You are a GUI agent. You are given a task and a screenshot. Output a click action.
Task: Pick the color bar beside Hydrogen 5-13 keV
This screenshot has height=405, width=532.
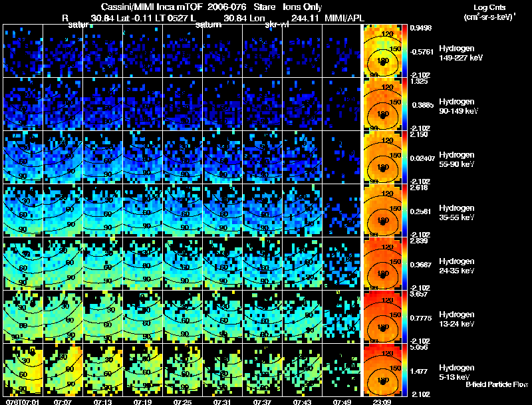pyautogui.click(x=404, y=370)
